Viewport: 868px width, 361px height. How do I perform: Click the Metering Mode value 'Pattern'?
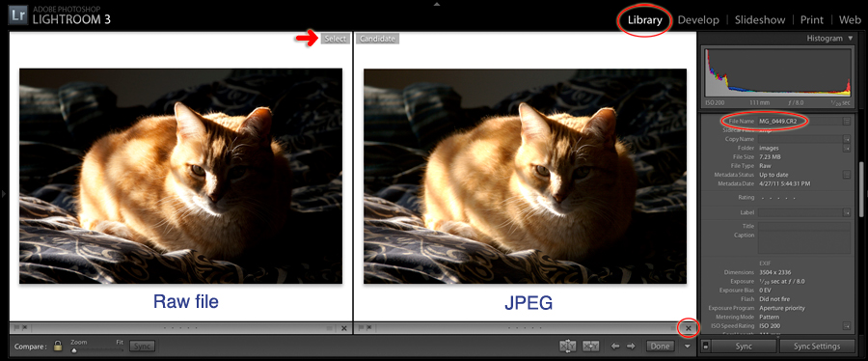pyautogui.click(x=770, y=317)
